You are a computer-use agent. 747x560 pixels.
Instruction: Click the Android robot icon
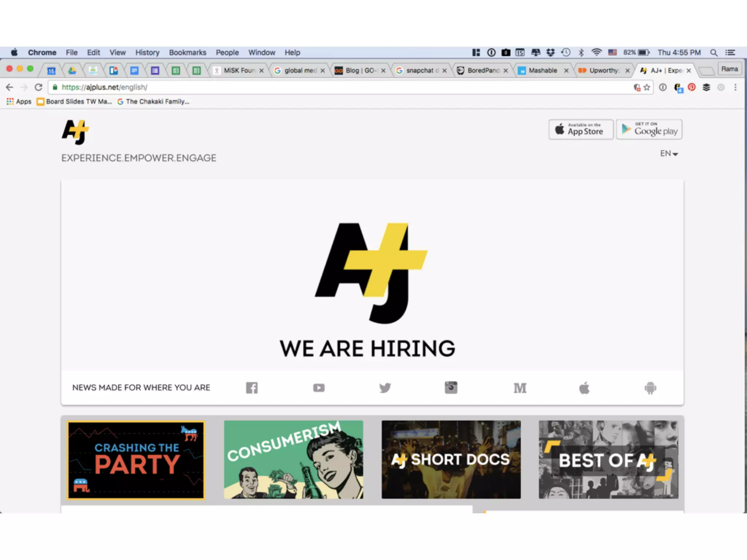coord(650,388)
